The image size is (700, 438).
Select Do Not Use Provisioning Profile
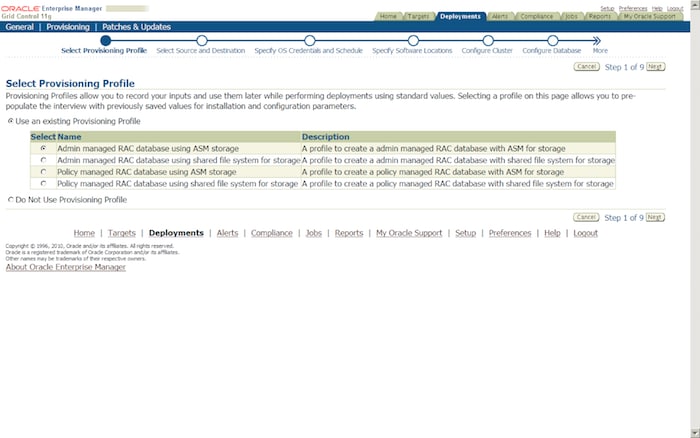11,200
